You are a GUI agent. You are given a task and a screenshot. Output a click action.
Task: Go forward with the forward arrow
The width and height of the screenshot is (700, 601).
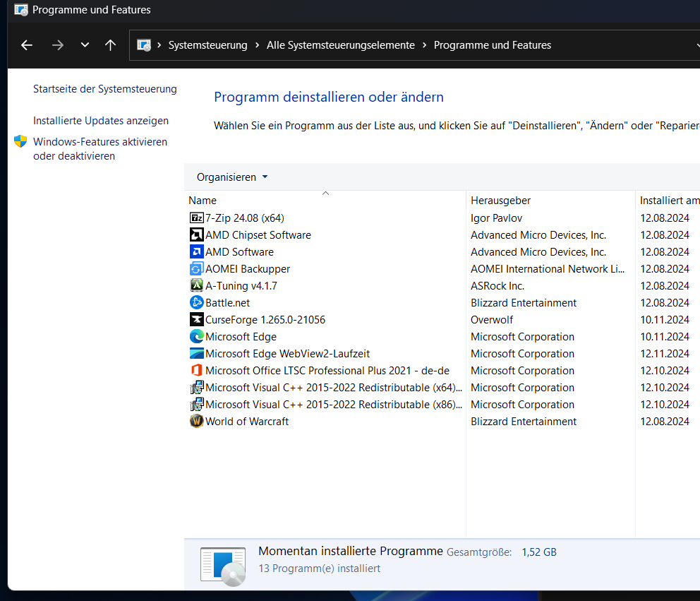coord(58,45)
